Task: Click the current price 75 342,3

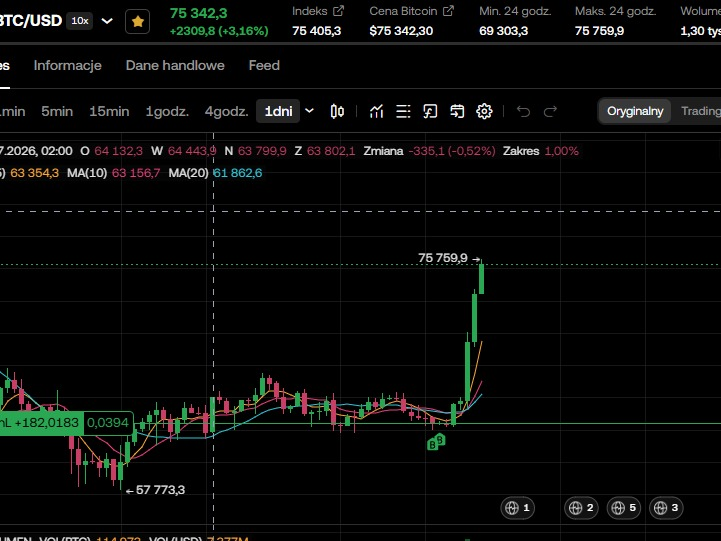Action: coord(198,13)
